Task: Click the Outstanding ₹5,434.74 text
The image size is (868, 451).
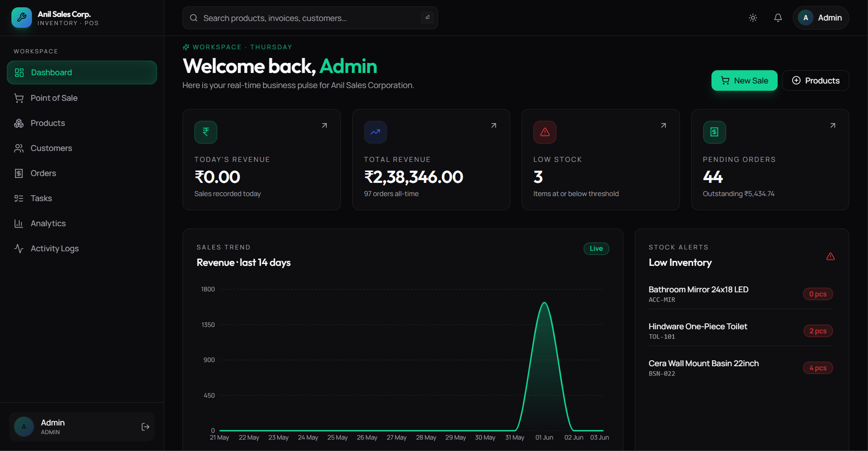Action: click(x=738, y=194)
